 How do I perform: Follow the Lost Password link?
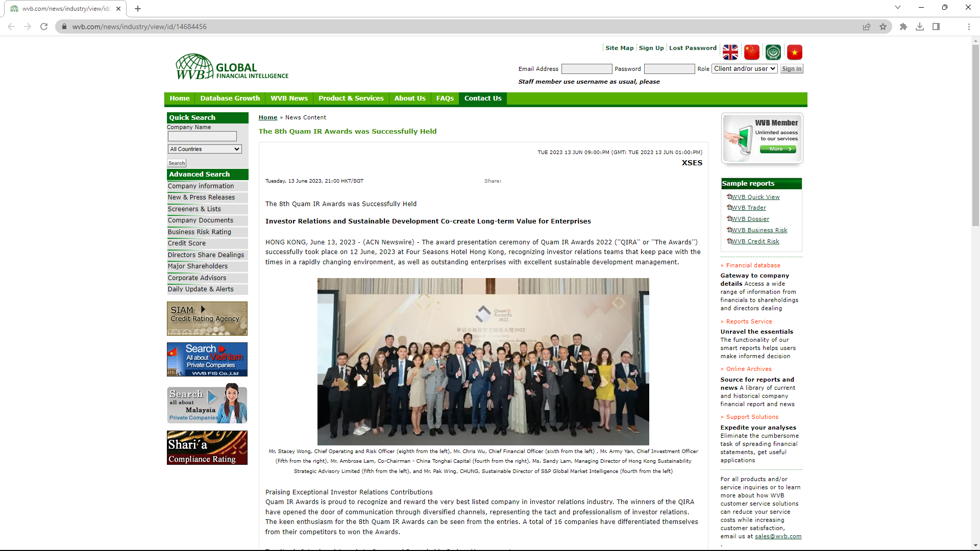[693, 48]
